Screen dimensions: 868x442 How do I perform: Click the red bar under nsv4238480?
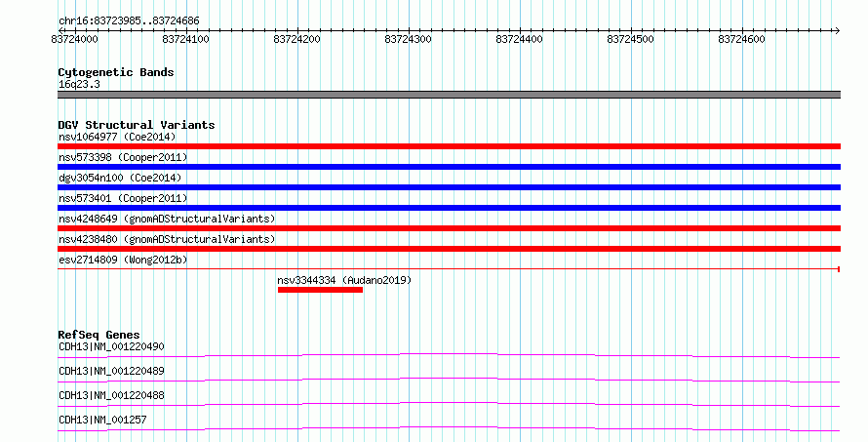[449, 249]
